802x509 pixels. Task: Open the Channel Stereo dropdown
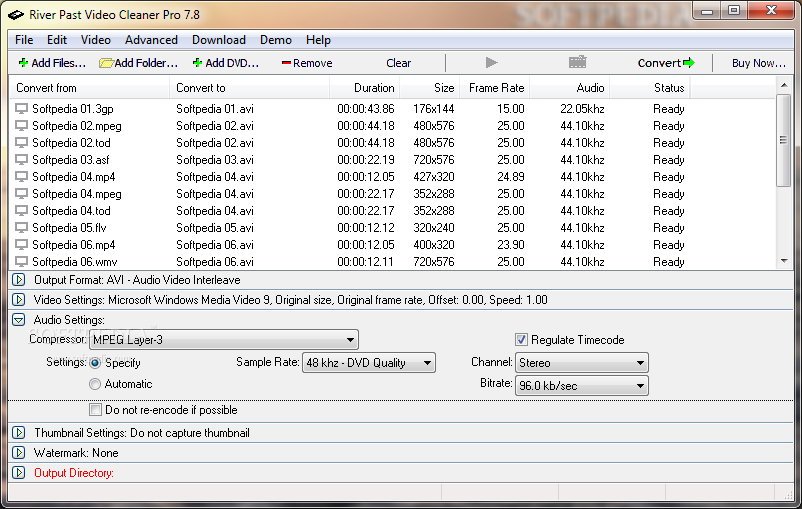tap(582, 363)
